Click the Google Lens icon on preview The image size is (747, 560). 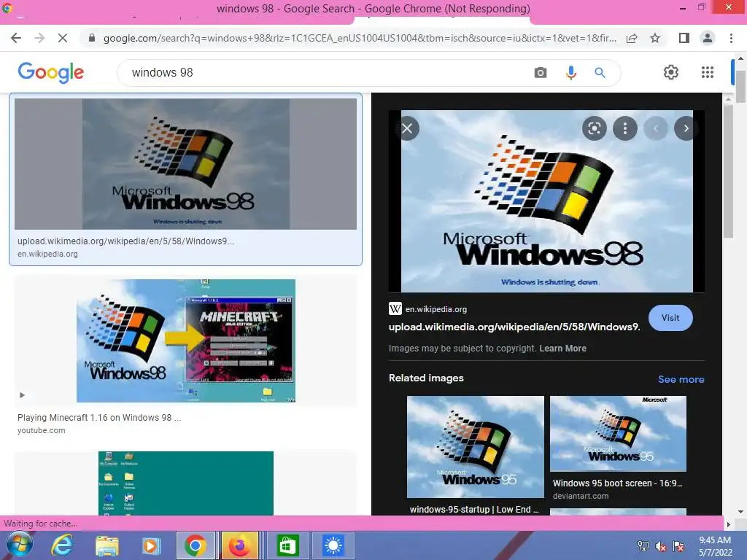(595, 128)
